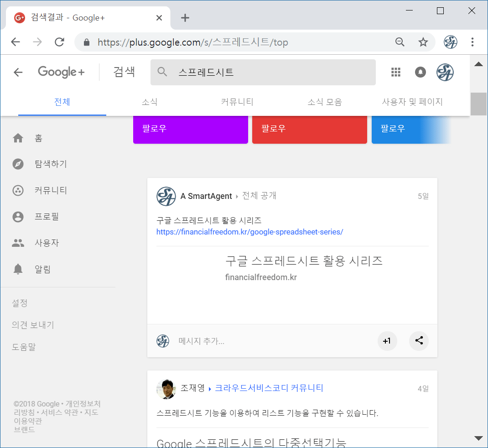Click the purple 팔로우 button

pyautogui.click(x=190, y=129)
